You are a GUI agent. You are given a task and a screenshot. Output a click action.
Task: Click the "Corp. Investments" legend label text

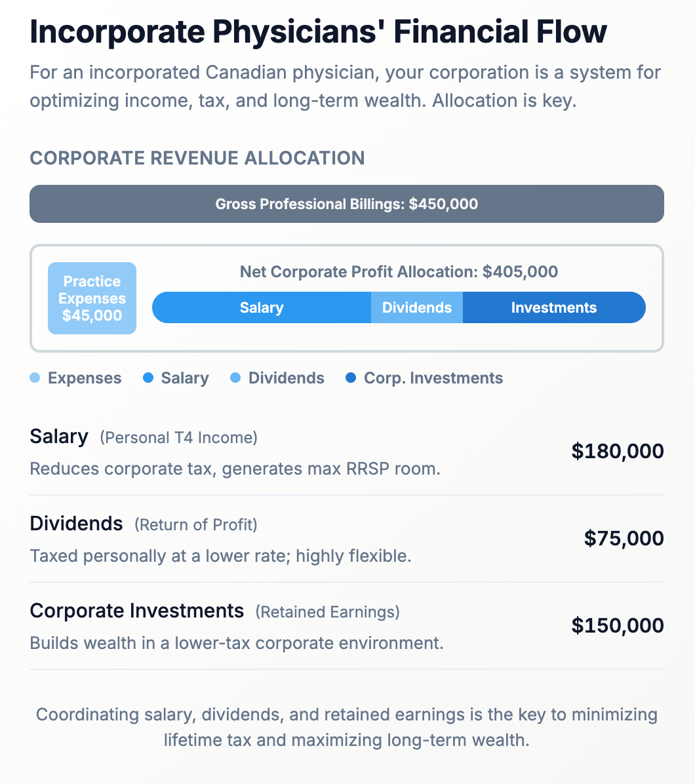[x=433, y=378]
